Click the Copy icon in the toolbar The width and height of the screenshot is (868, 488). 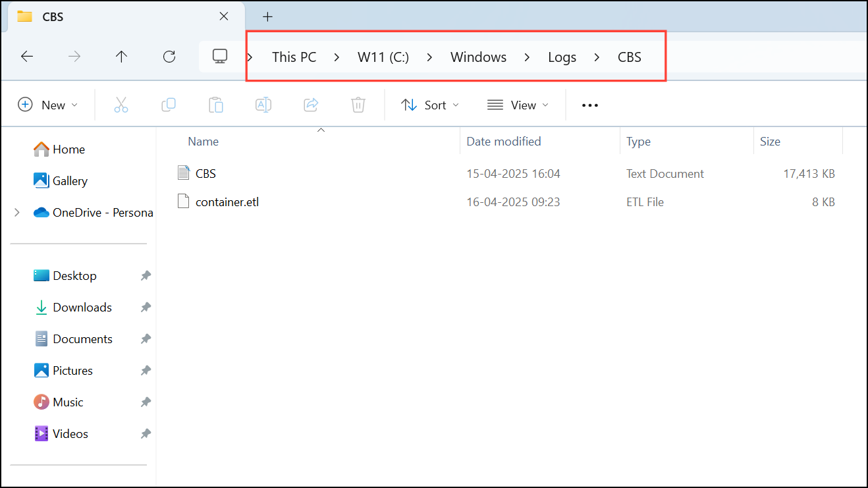(169, 105)
